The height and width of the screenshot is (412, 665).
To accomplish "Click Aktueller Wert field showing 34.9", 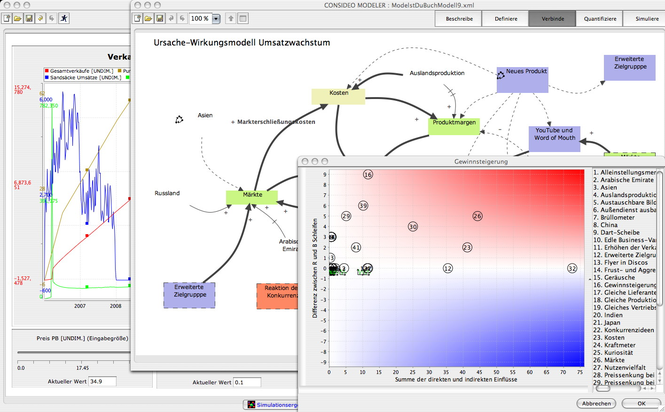I will point(102,381).
